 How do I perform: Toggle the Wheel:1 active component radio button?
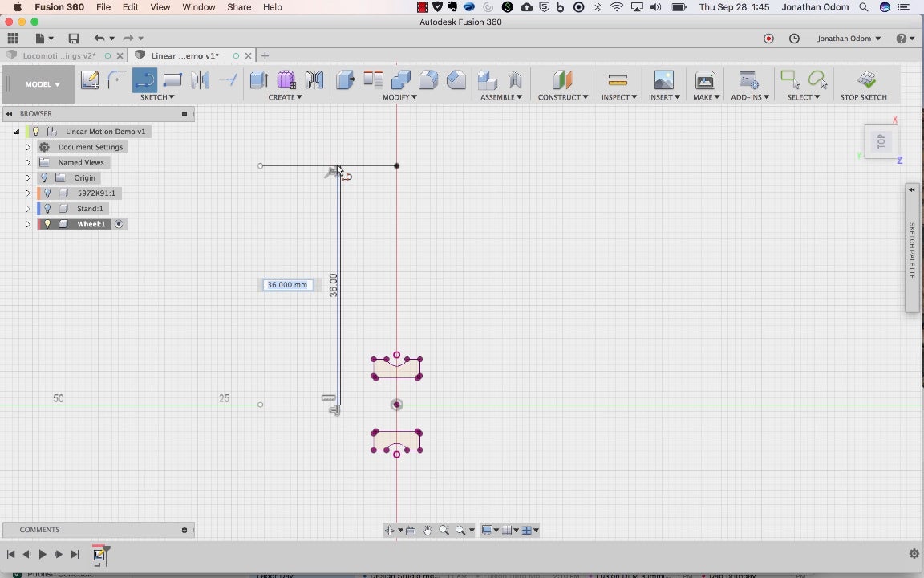coord(119,223)
